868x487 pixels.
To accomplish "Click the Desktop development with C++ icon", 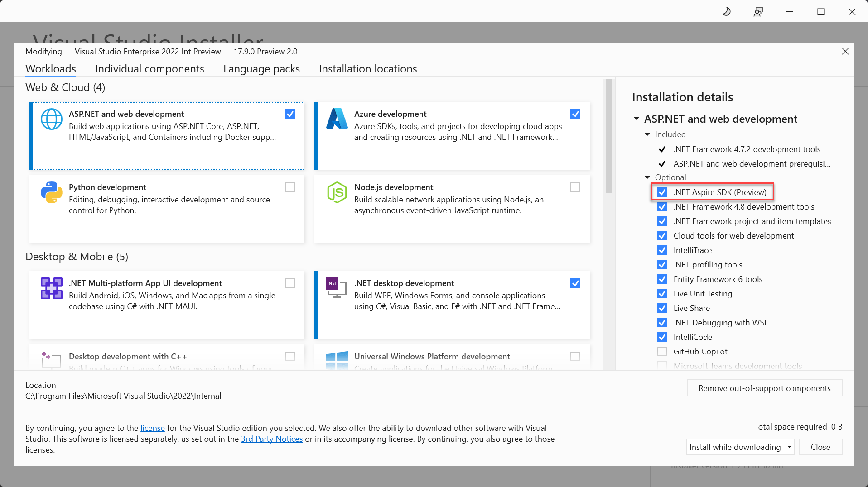I will tap(52, 360).
